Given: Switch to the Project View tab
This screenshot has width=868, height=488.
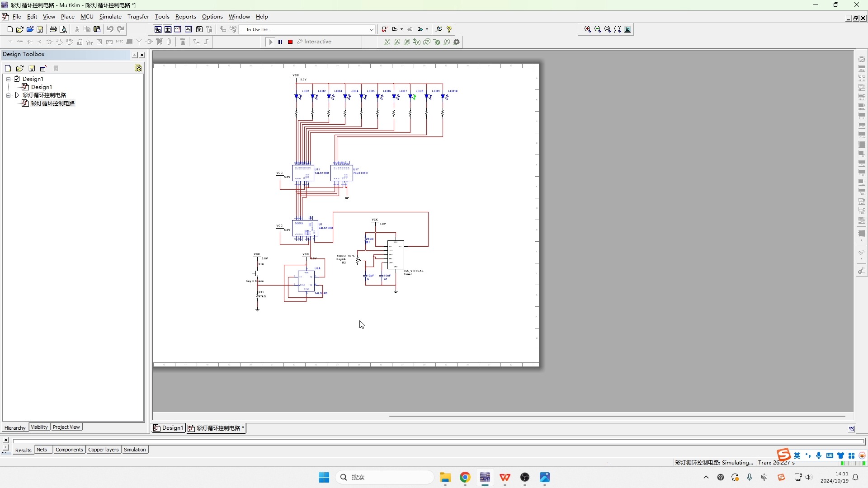Looking at the screenshot, I should coord(66,427).
